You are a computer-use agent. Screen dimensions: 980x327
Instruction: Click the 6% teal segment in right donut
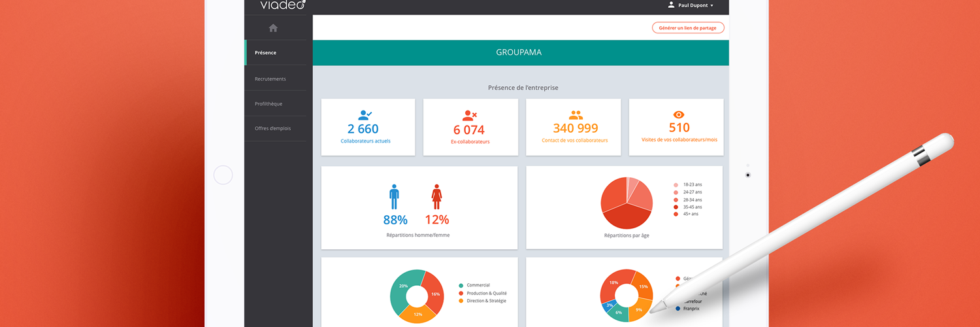[x=619, y=313]
